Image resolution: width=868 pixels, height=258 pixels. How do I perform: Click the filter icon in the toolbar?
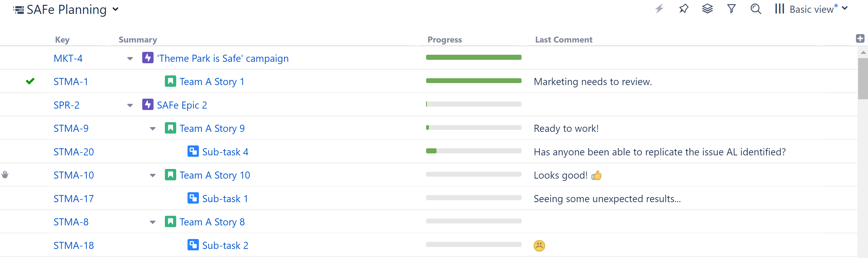[731, 9]
